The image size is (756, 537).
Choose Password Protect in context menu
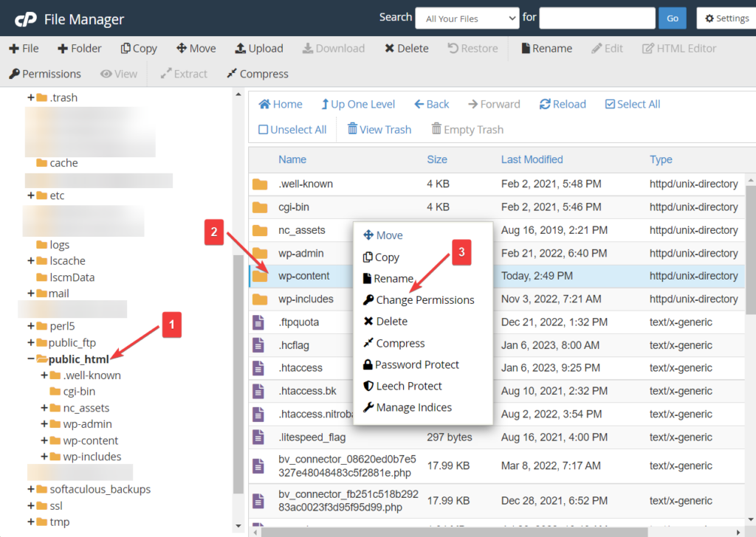[410, 364]
